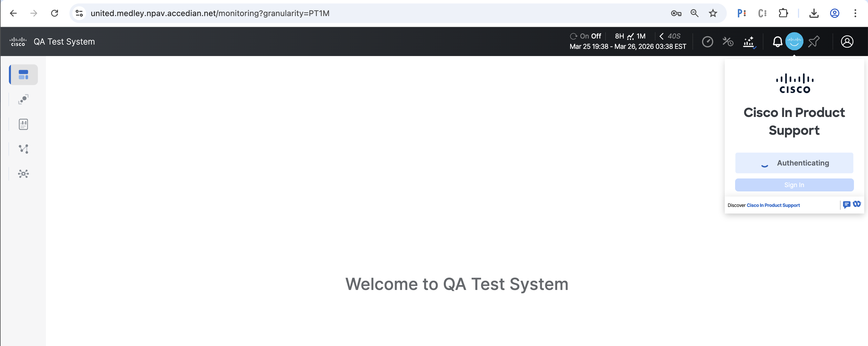
Task: Open the performance gauge tool in the top bar
Action: pos(708,41)
